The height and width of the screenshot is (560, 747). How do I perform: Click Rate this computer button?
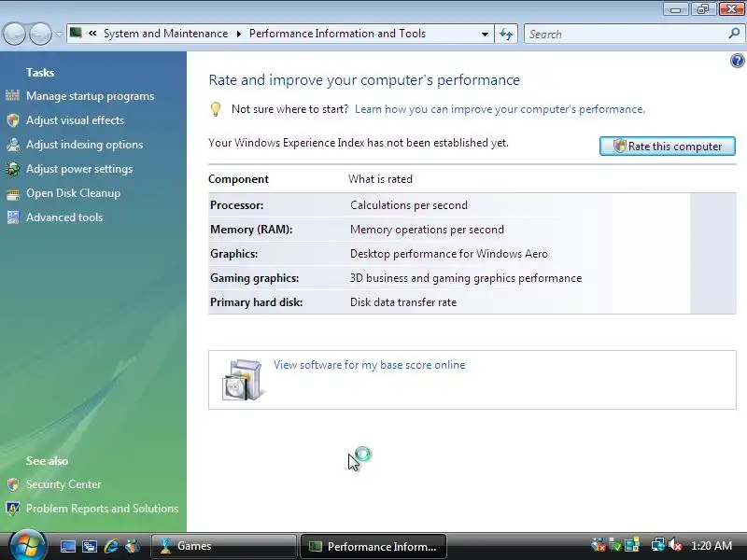[668, 147]
